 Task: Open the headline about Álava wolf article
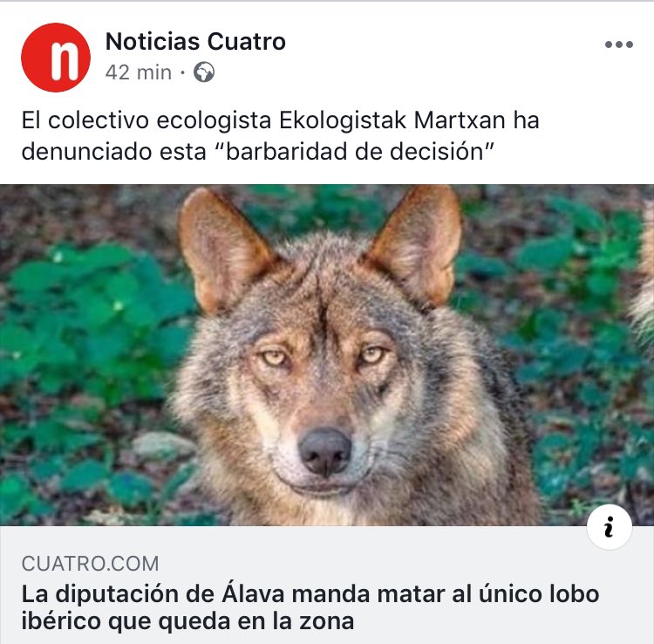click(x=310, y=607)
